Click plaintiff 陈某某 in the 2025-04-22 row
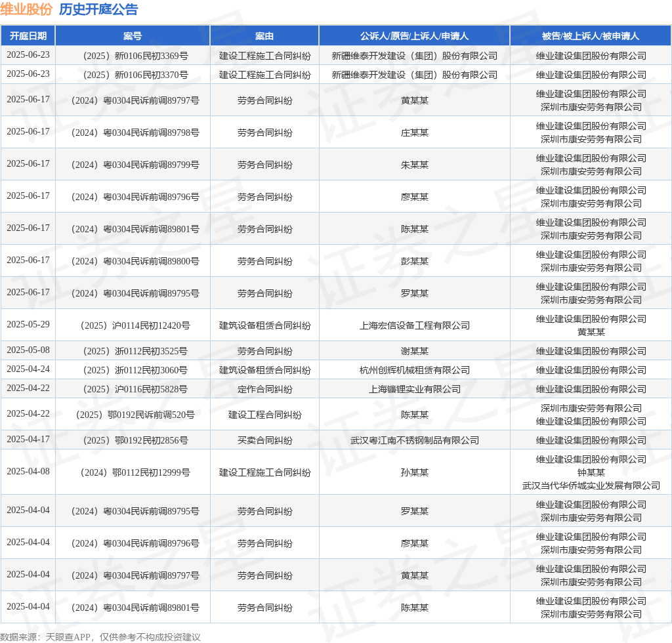 (x=415, y=415)
